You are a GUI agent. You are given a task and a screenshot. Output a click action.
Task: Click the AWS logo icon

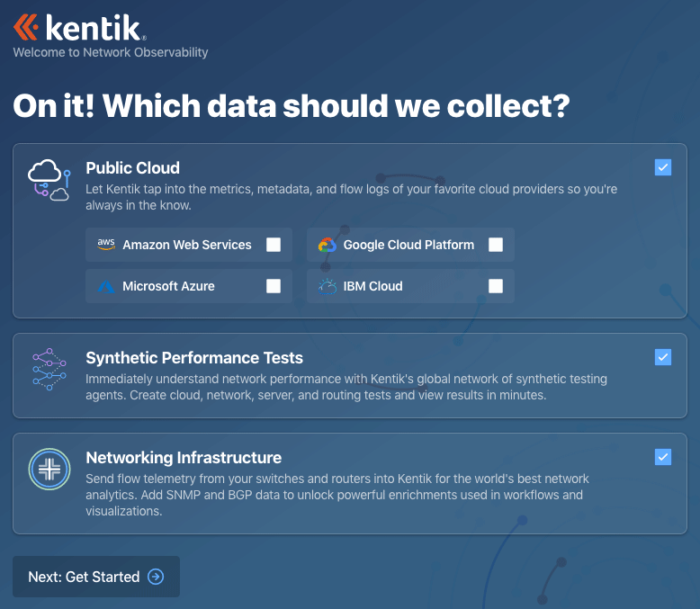point(106,244)
